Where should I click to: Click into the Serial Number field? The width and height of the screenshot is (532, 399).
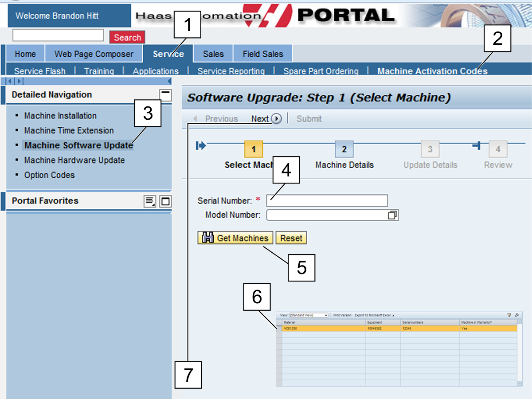pos(327,201)
